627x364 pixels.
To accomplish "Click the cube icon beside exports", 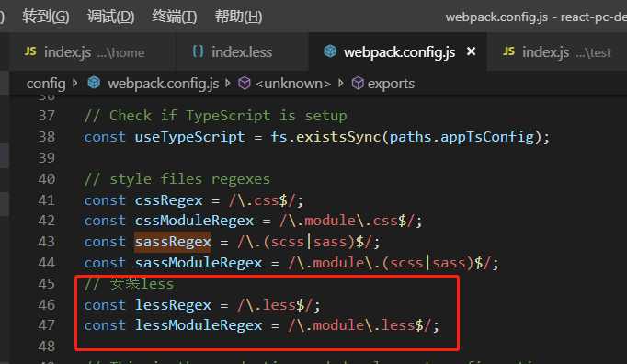I will [x=358, y=84].
